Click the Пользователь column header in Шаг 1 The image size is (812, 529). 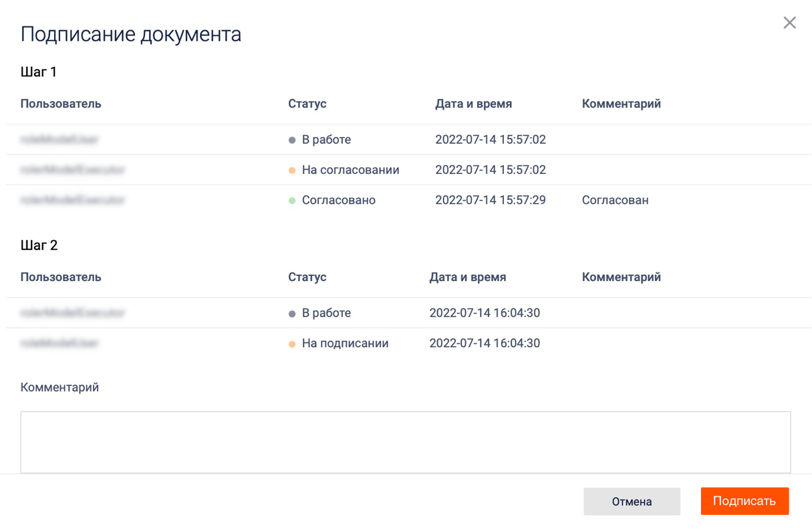pyautogui.click(x=61, y=104)
